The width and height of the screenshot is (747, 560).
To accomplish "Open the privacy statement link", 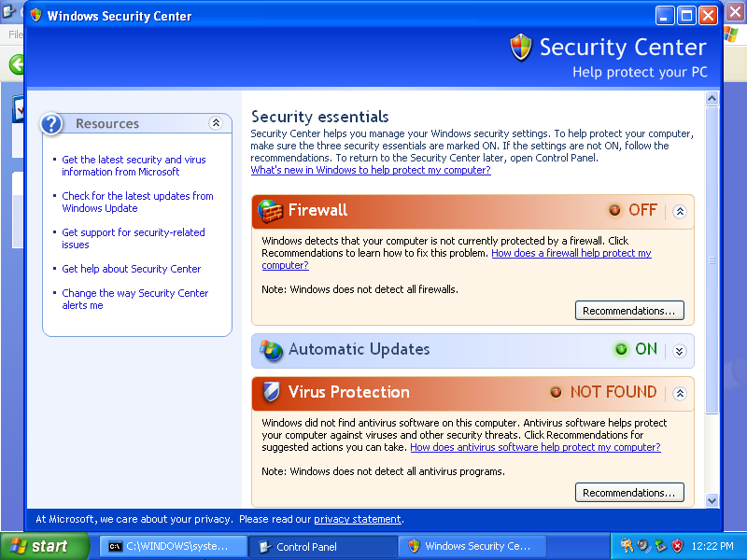I will click(358, 519).
